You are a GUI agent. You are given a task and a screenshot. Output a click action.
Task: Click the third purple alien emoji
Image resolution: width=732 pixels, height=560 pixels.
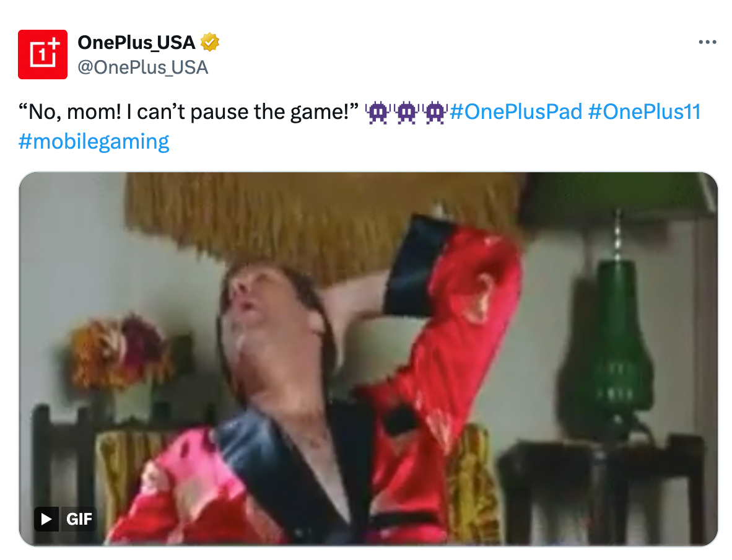pyautogui.click(x=435, y=112)
